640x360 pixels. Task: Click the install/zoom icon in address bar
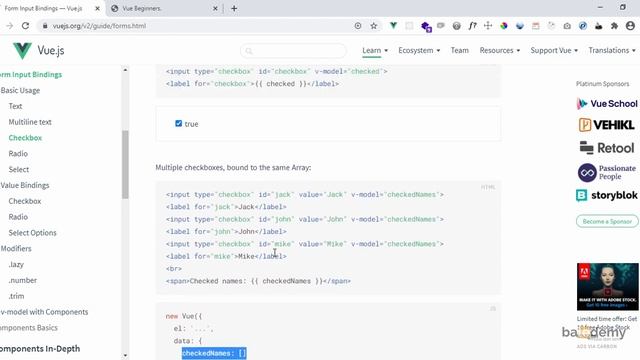point(358,26)
